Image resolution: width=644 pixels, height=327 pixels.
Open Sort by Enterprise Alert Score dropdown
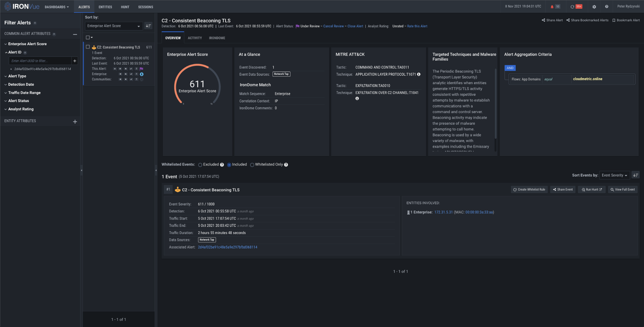click(114, 26)
